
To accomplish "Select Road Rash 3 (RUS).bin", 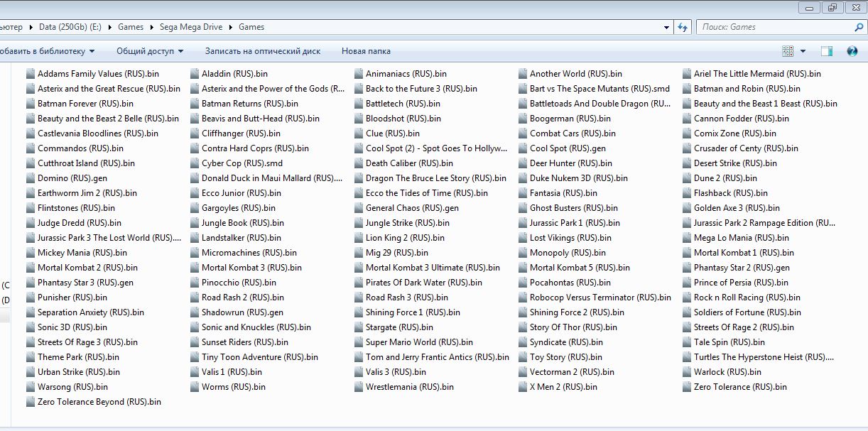I will pyautogui.click(x=401, y=298).
